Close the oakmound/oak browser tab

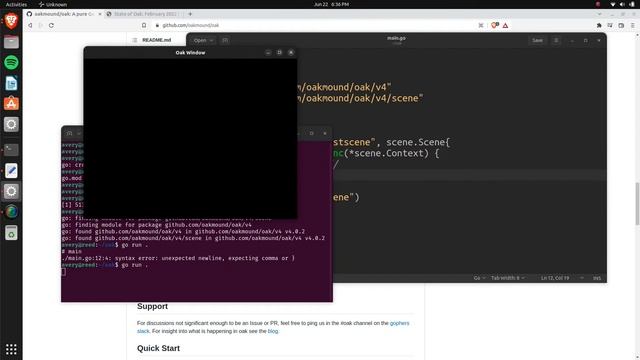100,14
